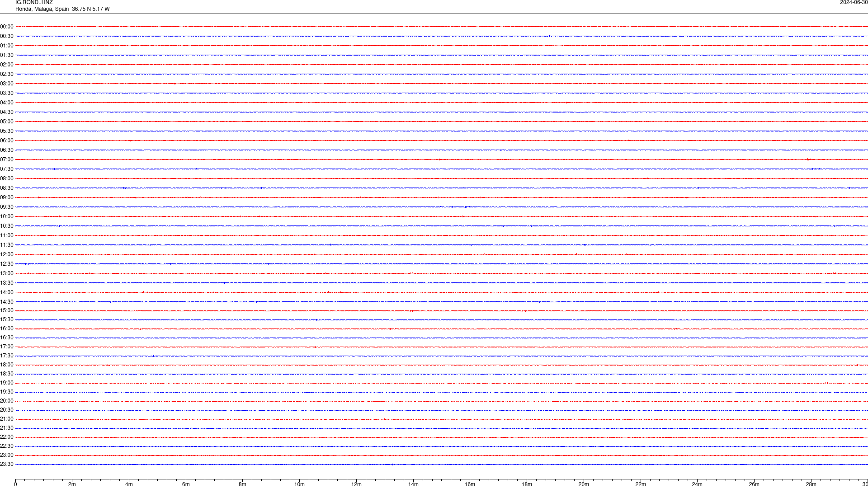Image resolution: width=868 pixels, height=488 pixels.
Task: Select the 23:30 time row label
Action: click(7, 464)
